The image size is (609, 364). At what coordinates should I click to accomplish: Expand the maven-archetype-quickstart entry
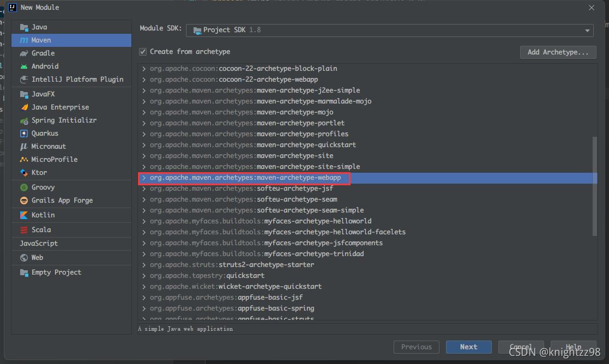[144, 145]
